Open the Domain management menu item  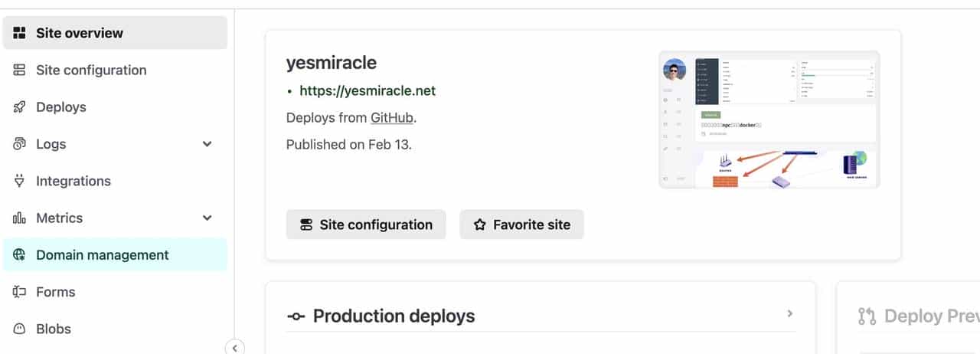tap(103, 255)
